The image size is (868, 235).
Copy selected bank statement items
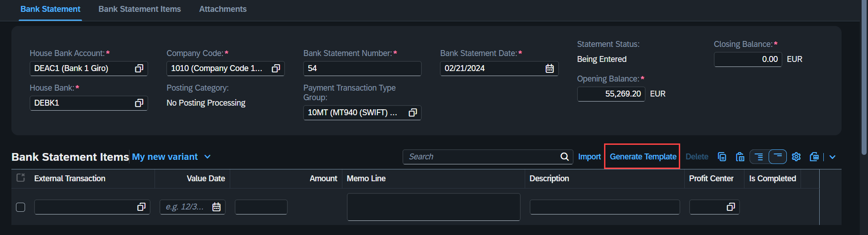722,157
